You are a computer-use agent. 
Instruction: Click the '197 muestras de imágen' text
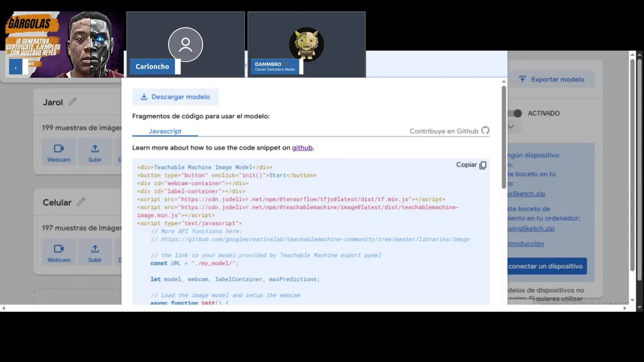tap(82, 228)
